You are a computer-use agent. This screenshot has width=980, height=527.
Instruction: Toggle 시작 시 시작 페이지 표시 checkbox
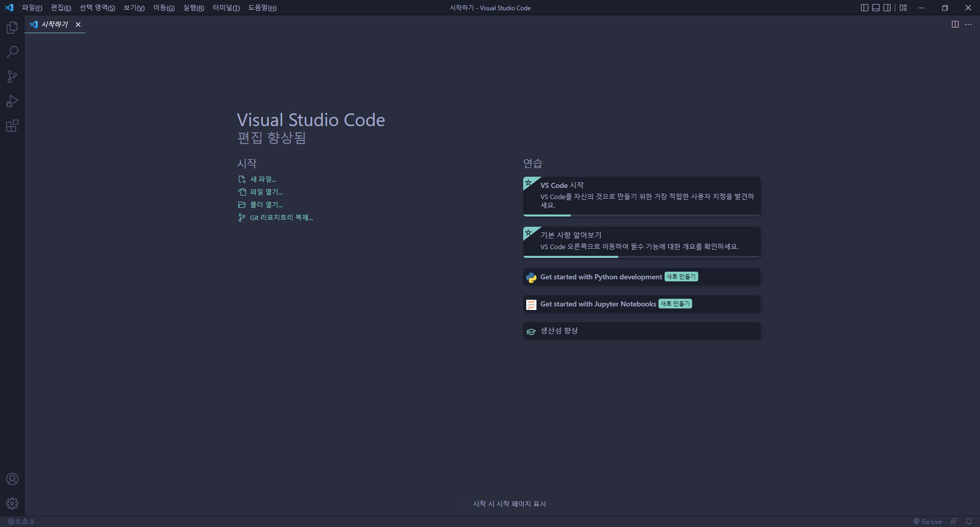click(x=463, y=505)
